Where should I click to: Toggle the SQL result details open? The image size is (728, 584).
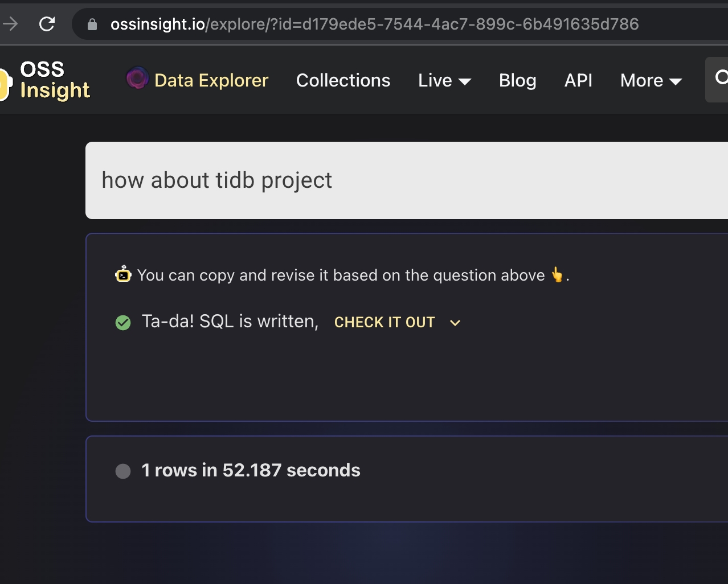[455, 323]
